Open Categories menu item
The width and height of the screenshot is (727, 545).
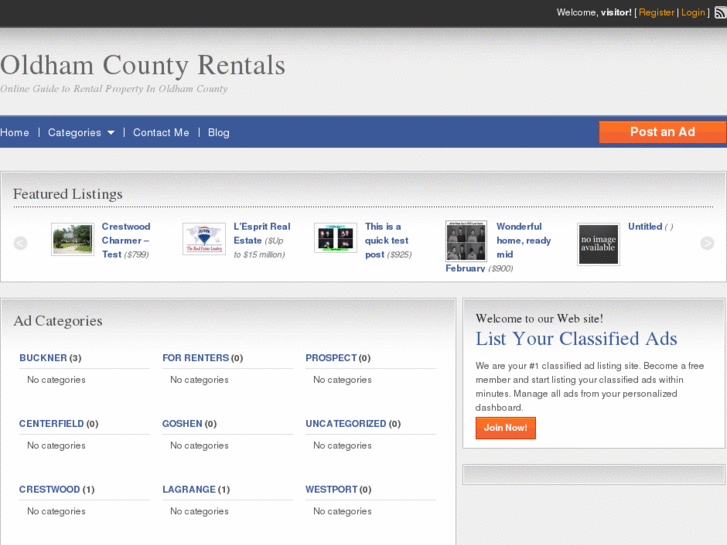[x=74, y=133]
